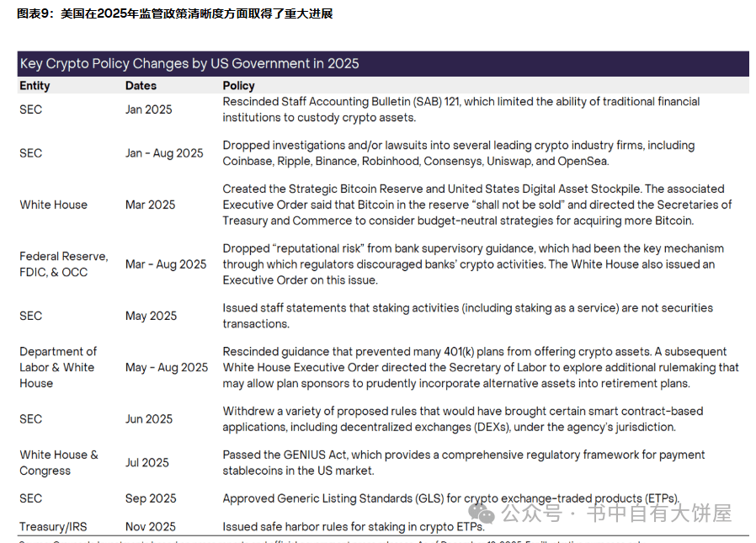Click the Chinese figure title 图表9
This screenshot has width=756, height=543.
click(x=174, y=13)
